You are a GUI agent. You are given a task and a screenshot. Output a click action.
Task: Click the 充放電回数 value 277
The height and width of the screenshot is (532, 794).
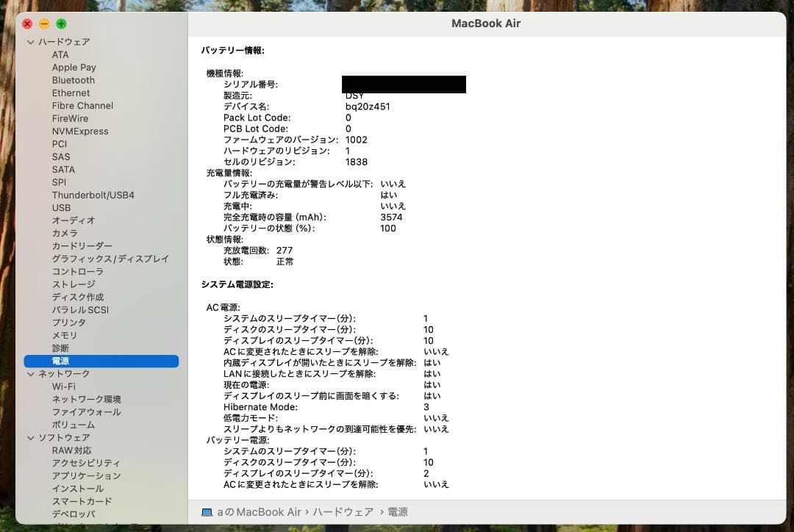pos(285,251)
